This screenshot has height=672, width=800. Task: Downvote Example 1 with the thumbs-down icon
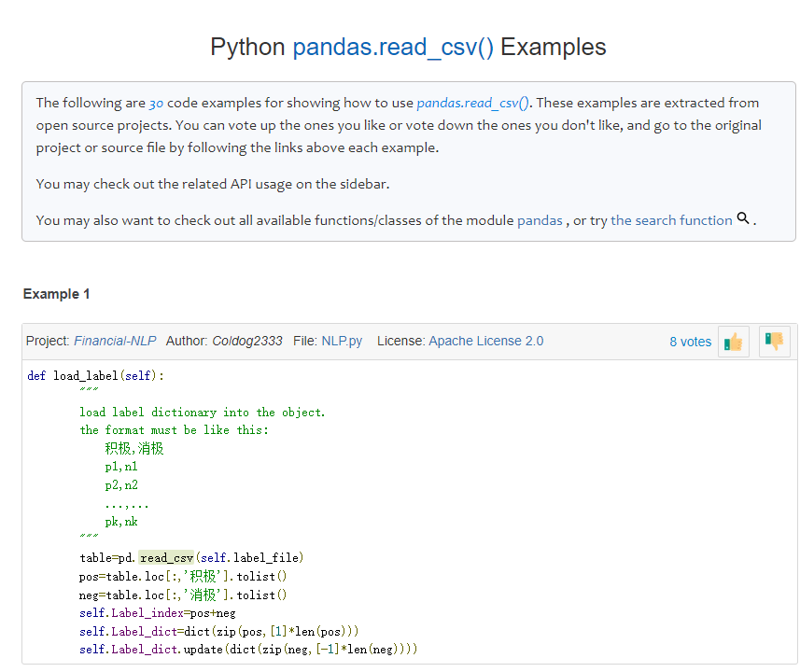[774, 342]
